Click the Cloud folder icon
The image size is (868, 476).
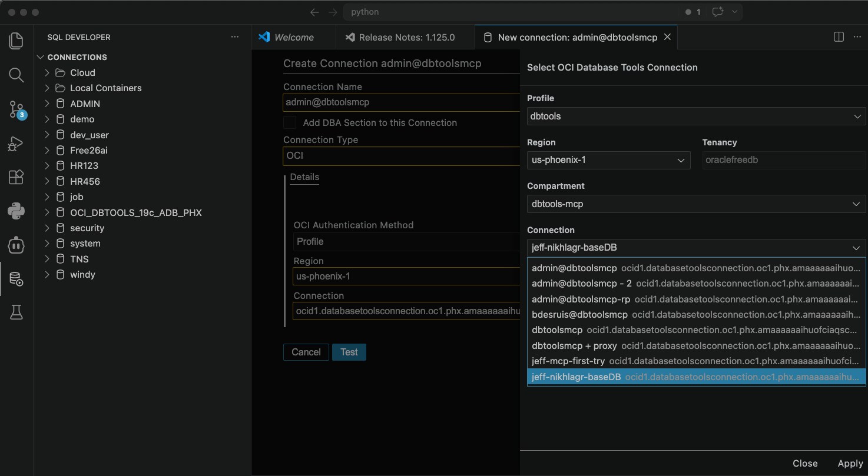(x=60, y=72)
